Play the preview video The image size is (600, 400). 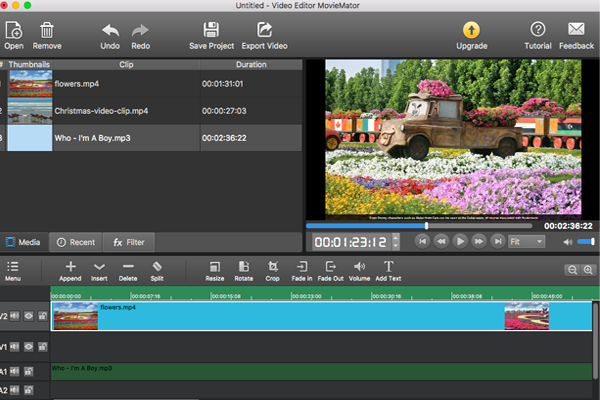pos(460,242)
